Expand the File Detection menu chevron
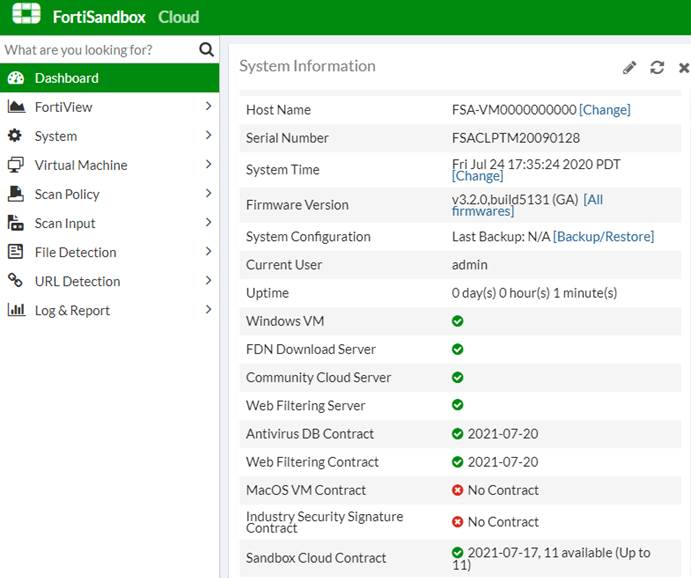691x578 pixels. (x=208, y=252)
